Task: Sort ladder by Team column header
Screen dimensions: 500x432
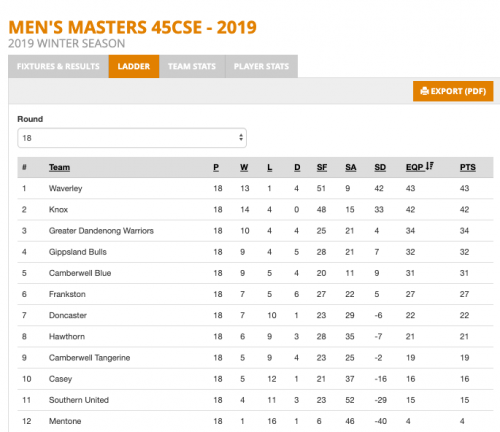Action: tap(59, 167)
